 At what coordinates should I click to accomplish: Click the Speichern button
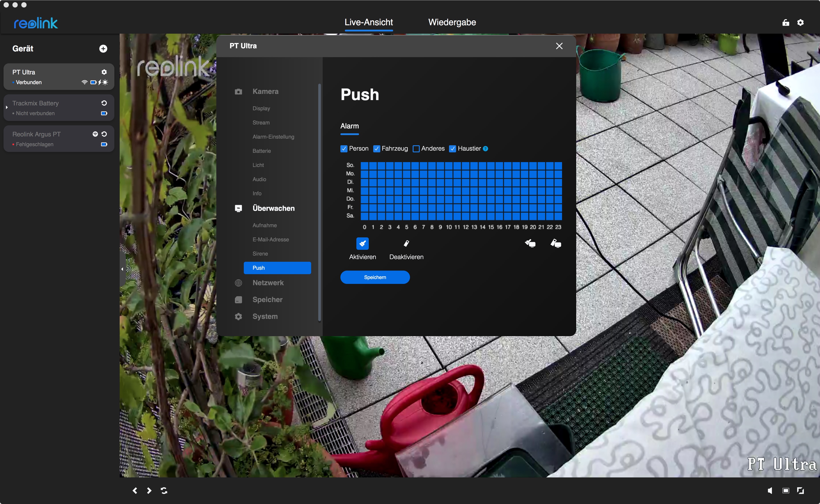pos(375,277)
